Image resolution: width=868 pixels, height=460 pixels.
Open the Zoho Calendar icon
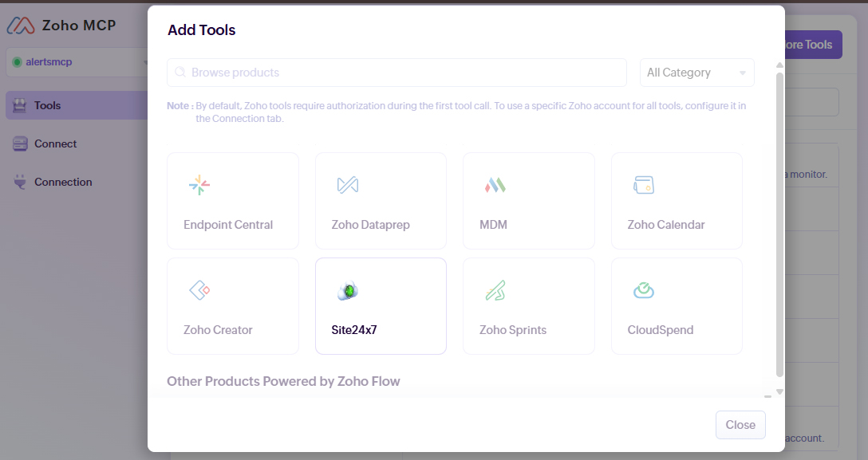(x=644, y=186)
